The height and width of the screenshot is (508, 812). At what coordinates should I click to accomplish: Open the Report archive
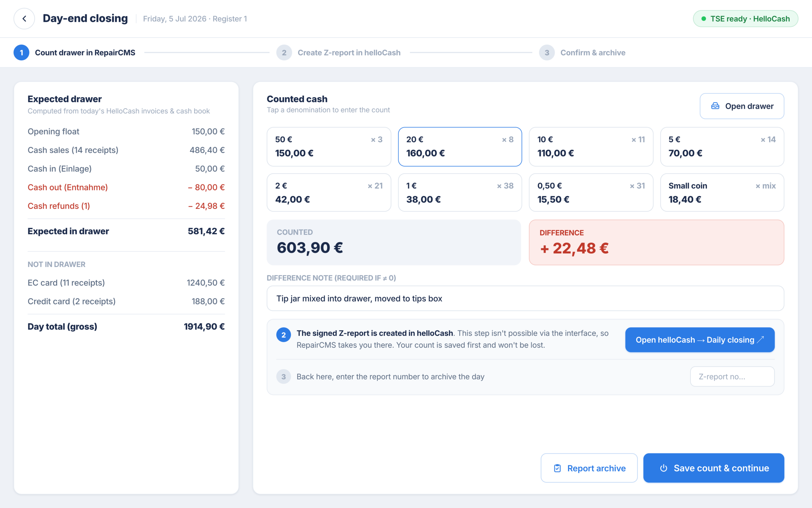(589, 468)
